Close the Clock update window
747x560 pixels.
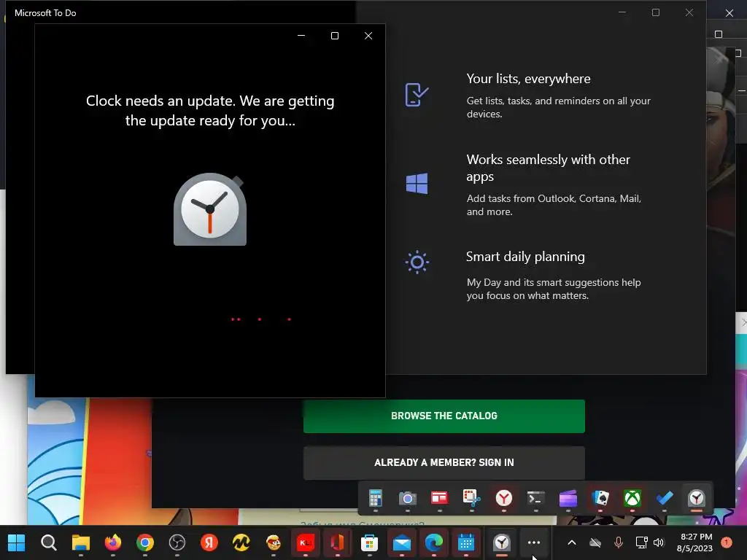pyautogui.click(x=368, y=36)
